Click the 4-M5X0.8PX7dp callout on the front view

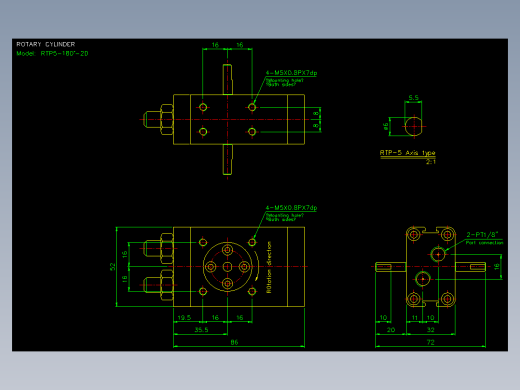(291, 208)
